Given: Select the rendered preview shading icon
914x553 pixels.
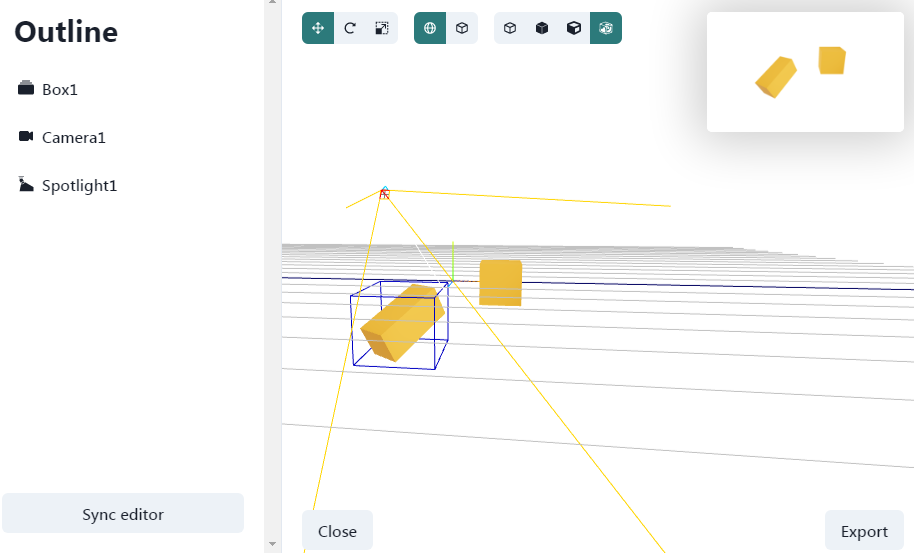Looking at the screenshot, I should tap(606, 28).
